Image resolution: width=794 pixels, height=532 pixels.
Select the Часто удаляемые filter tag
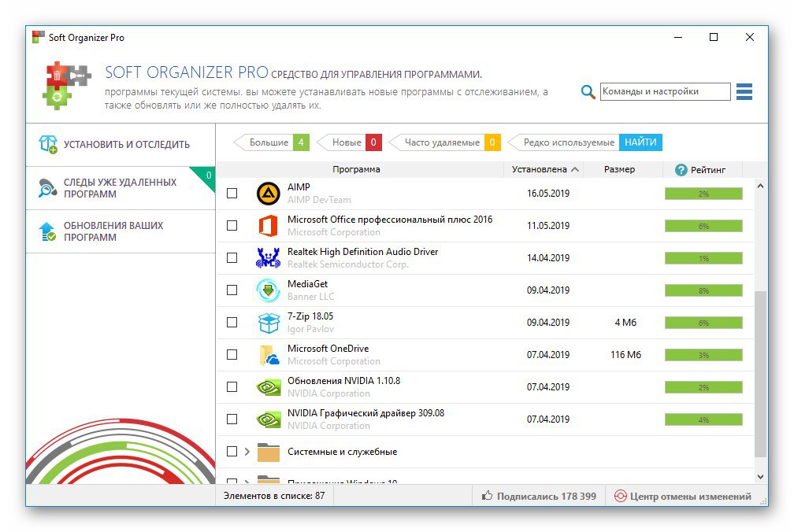(x=444, y=142)
